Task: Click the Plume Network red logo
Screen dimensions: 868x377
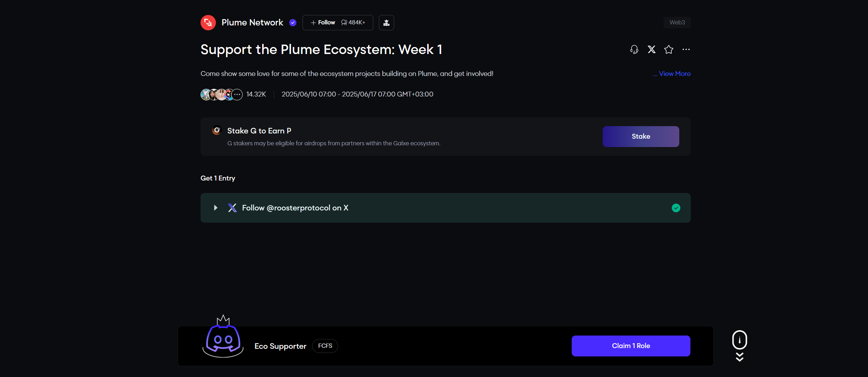Action: click(x=208, y=23)
